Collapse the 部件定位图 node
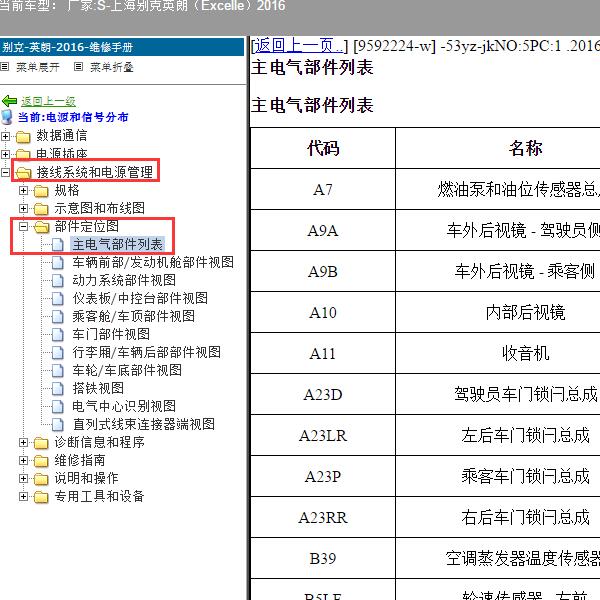 click(23, 227)
